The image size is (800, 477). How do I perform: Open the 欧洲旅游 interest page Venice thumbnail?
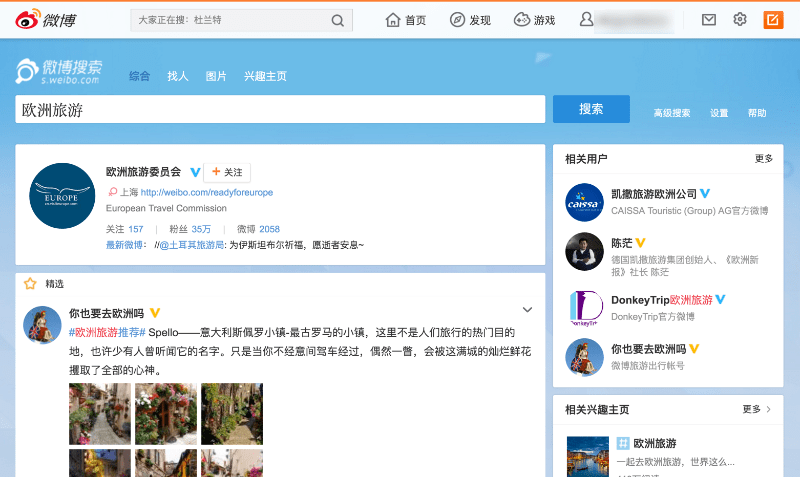point(588,457)
